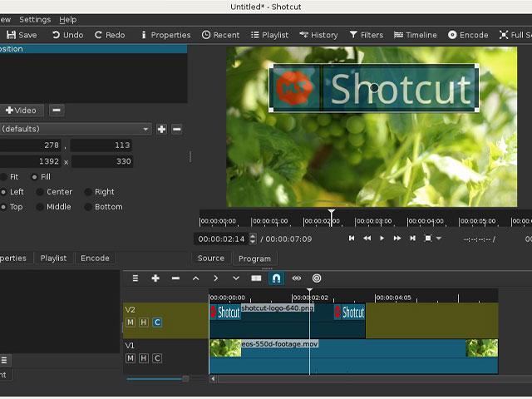Select the Fit radio button

[9, 177]
